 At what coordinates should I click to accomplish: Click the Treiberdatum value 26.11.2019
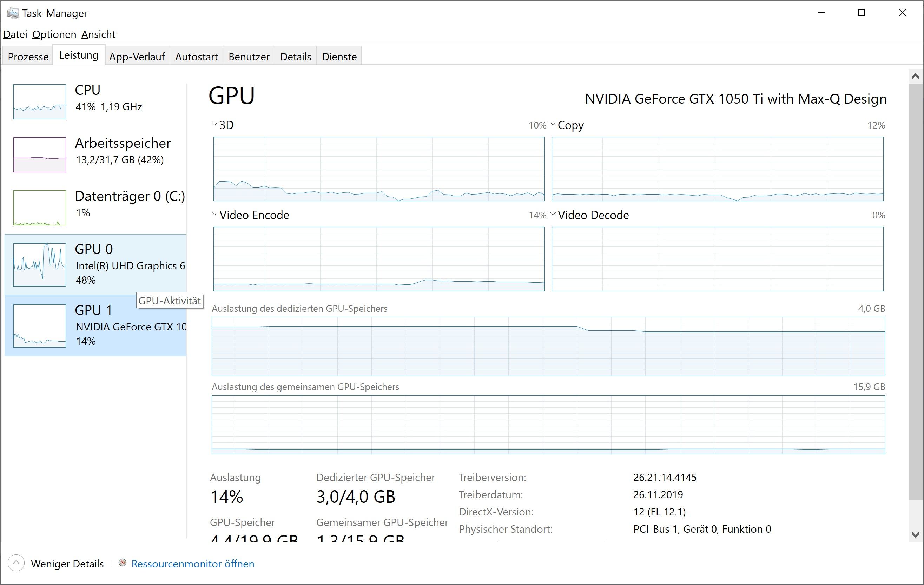point(658,494)
